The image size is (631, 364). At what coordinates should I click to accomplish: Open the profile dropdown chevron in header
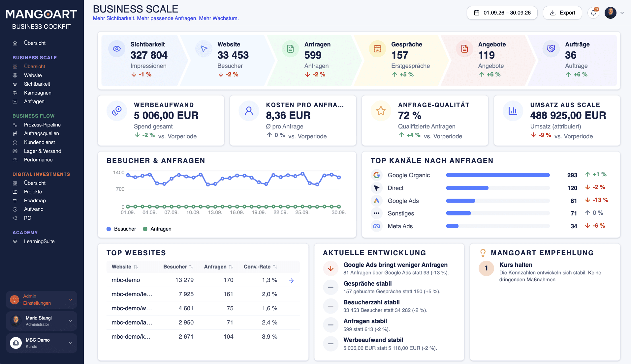622,13
